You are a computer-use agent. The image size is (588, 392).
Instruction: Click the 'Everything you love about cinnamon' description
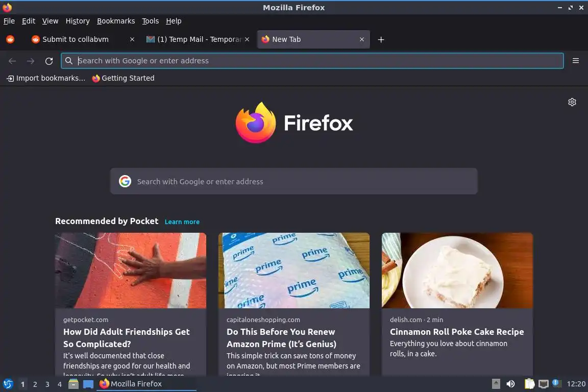pos(449,349)
